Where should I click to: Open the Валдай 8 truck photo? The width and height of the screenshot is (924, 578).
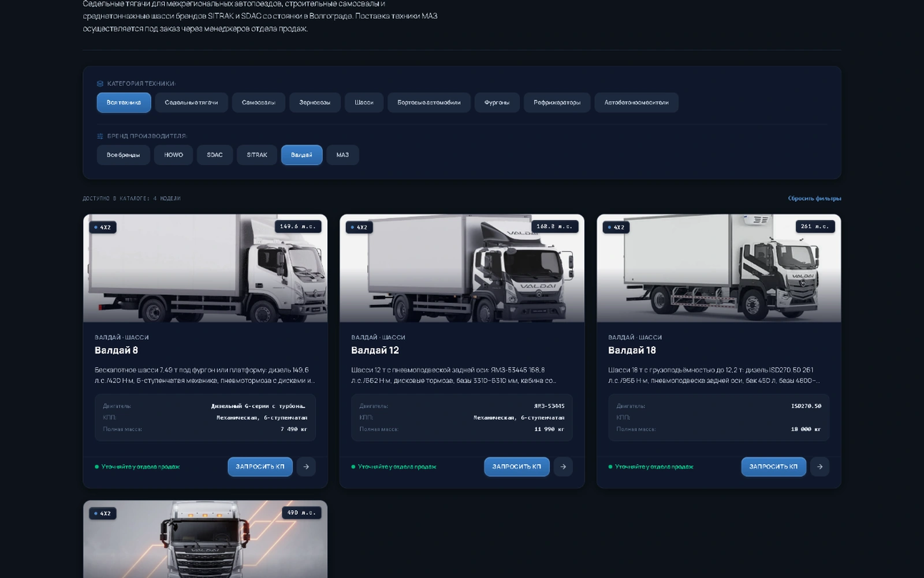tap(205, 268)
